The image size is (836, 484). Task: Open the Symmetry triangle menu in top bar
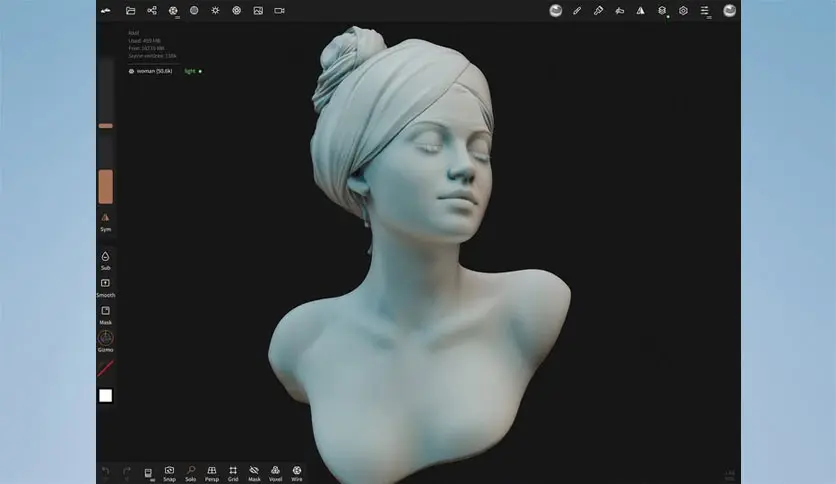(640, 11)
